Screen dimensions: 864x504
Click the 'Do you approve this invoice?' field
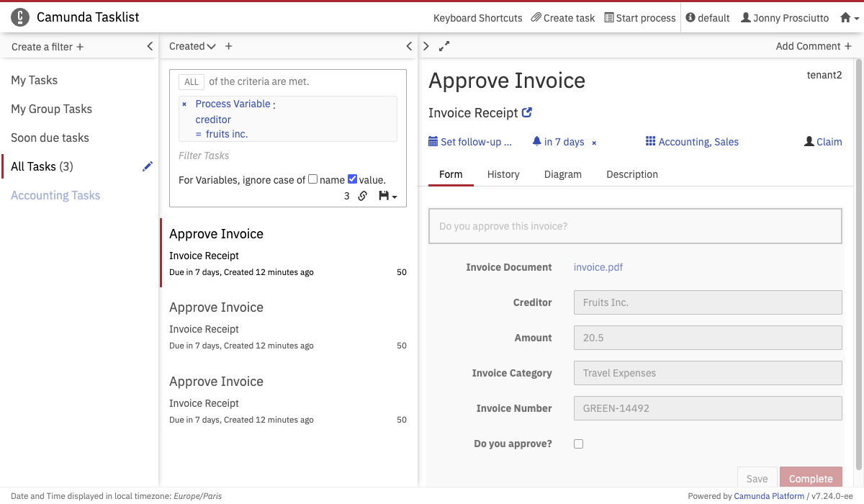pyautogui.click(x=634, y=226)
